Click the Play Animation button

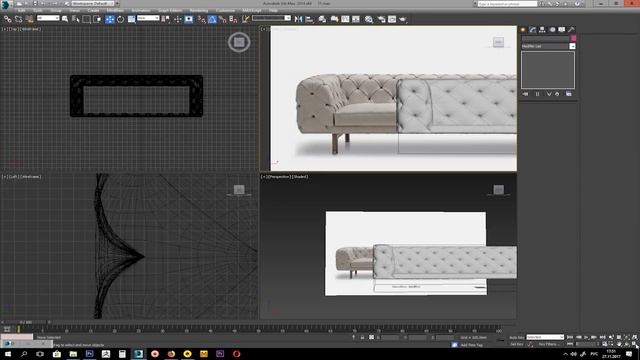coord(586,337)
